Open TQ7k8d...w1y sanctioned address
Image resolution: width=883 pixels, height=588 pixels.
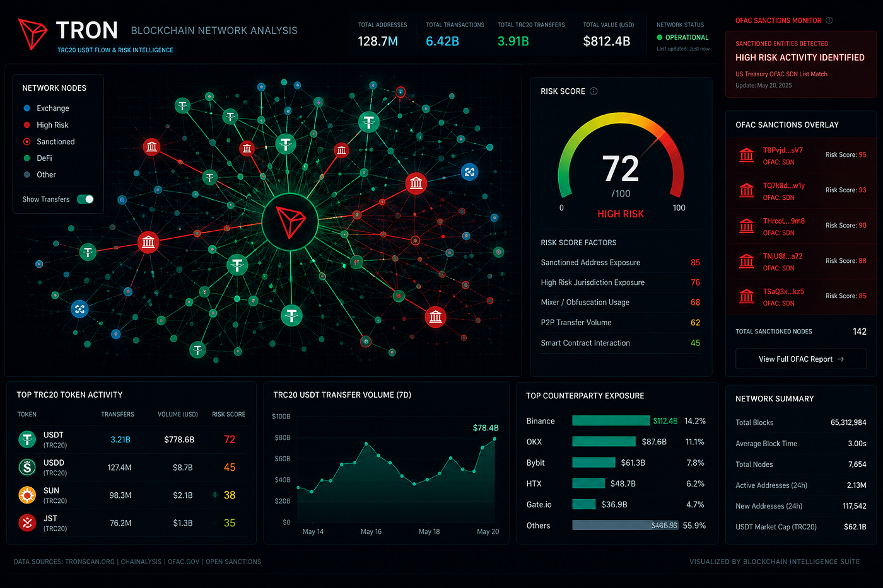(x=783, y=186)
